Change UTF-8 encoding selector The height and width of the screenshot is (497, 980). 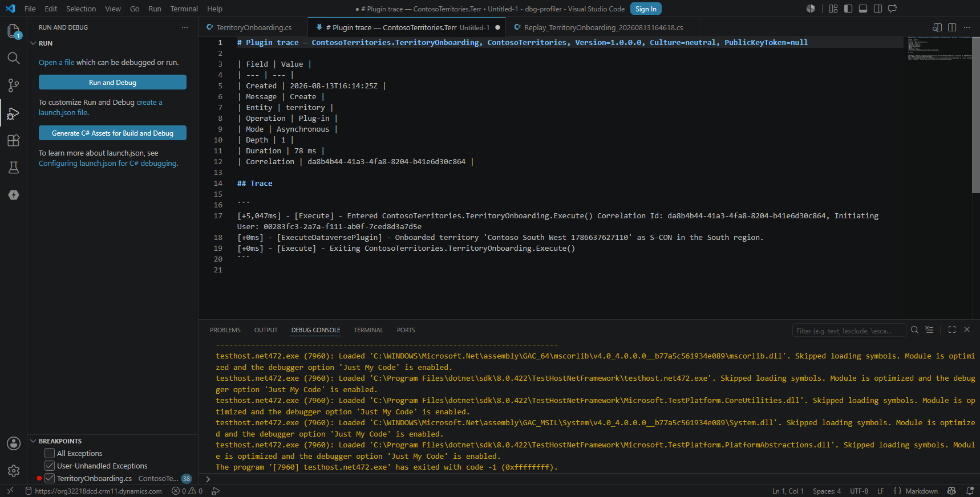click(859, 491)
